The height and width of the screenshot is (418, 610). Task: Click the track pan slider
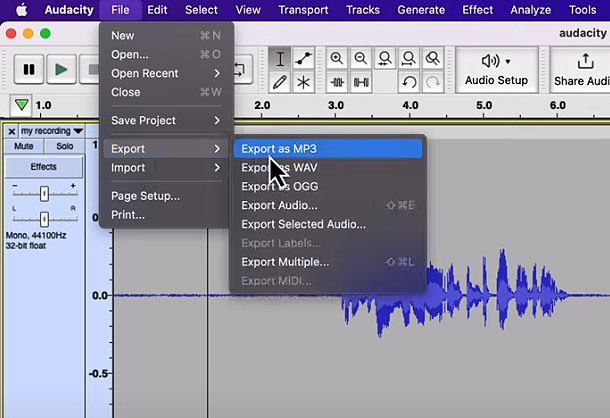44,219
